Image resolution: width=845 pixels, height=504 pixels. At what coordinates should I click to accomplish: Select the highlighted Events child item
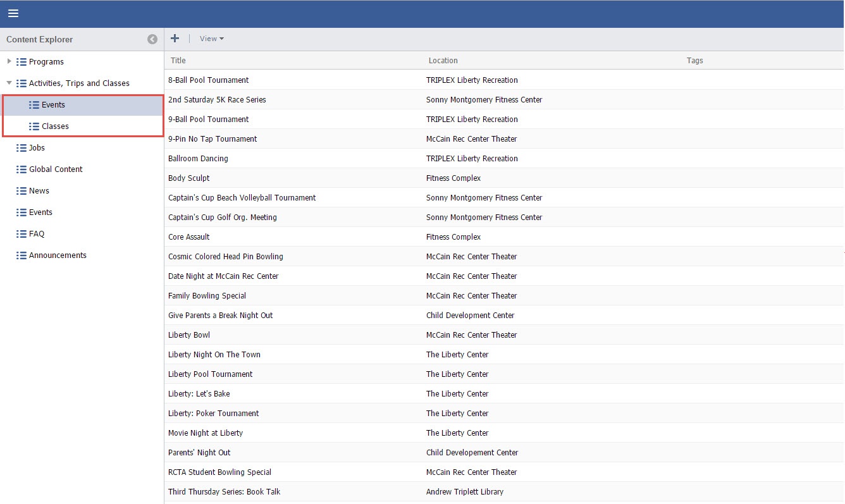(x=53, y=105)
